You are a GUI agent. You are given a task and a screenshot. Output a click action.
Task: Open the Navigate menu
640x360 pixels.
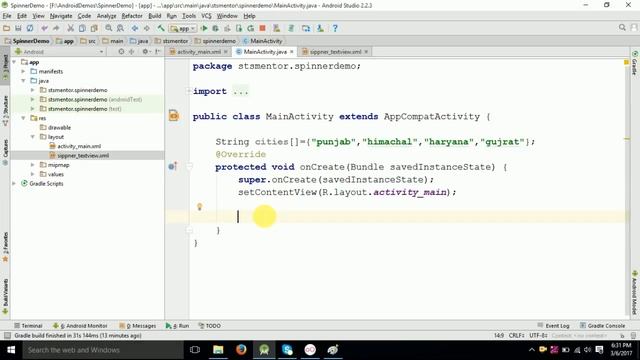pyautogui.click(x=61, y=16)
